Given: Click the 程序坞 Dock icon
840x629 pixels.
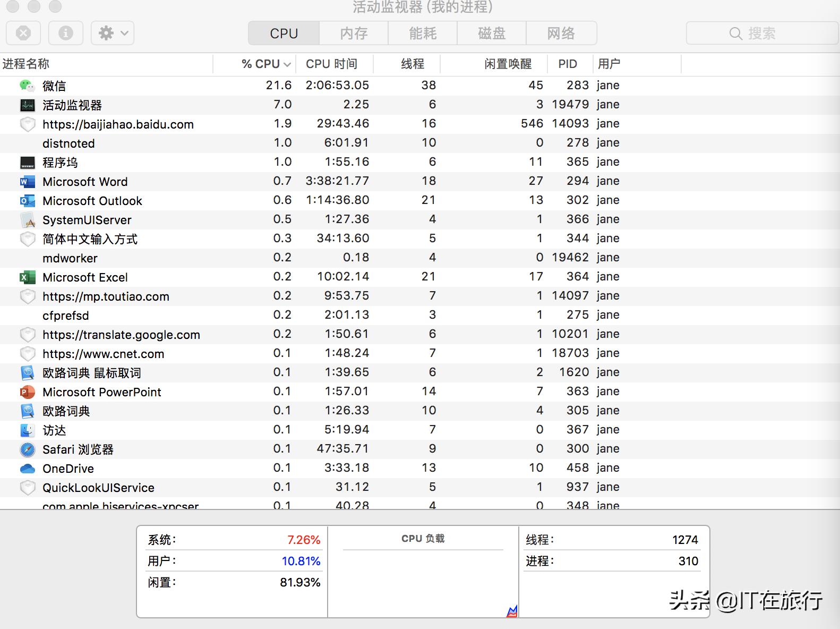Looking at the screenshot, I should click(27, 163).
